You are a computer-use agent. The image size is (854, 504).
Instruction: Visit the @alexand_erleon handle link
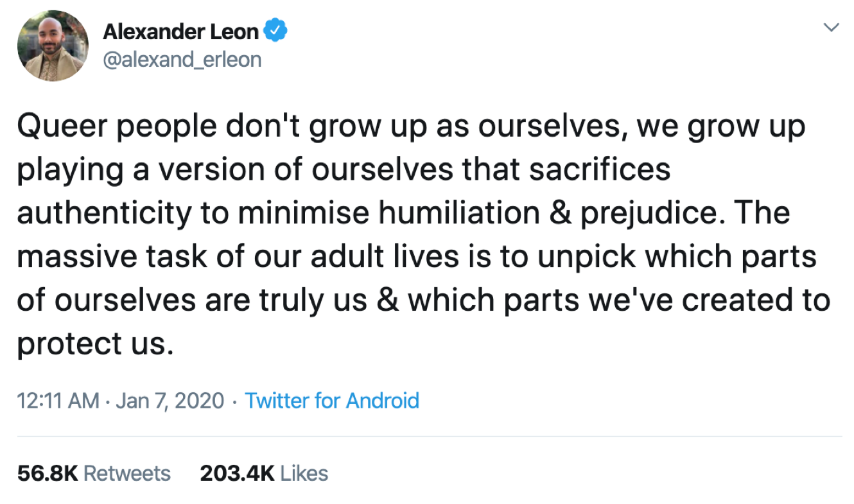pyautogui.click(x=182, y=60)
